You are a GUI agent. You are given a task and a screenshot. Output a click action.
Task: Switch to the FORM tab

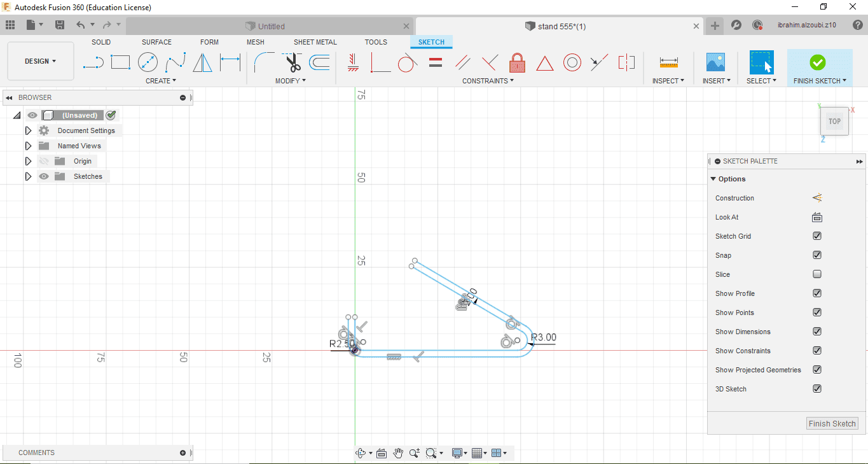209,42
